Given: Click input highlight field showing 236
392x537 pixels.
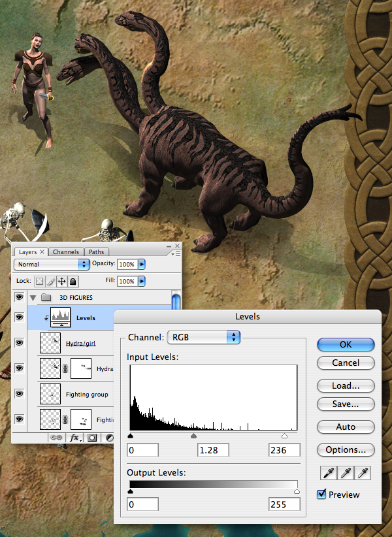Looking at the screenshot, I should coord(284,449).
